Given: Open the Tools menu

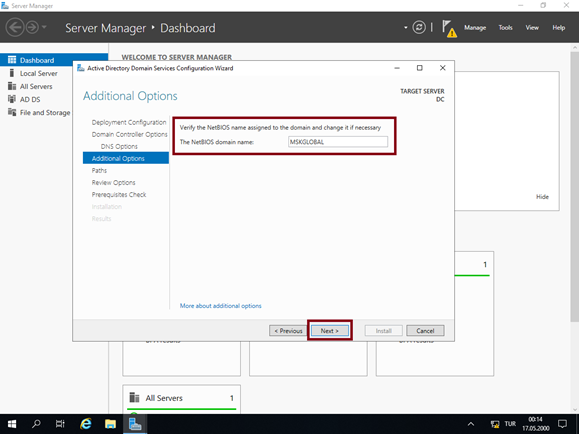Looking at the screenshot, I should tap(505, 28).
